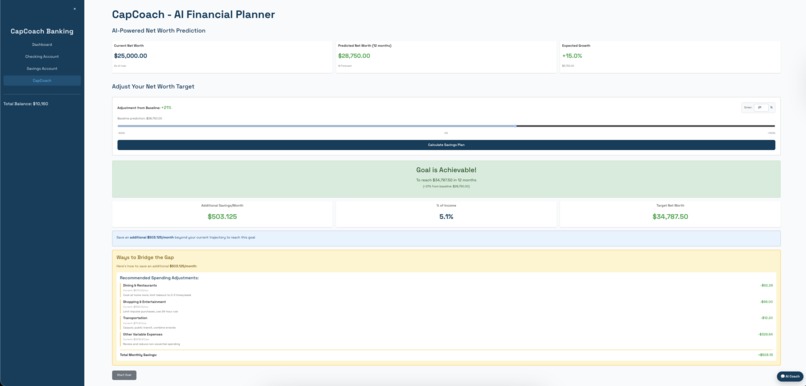Open Savings Account from the sidebar
The width and height of the screenshot is (806, 386).
pos(42,68)
